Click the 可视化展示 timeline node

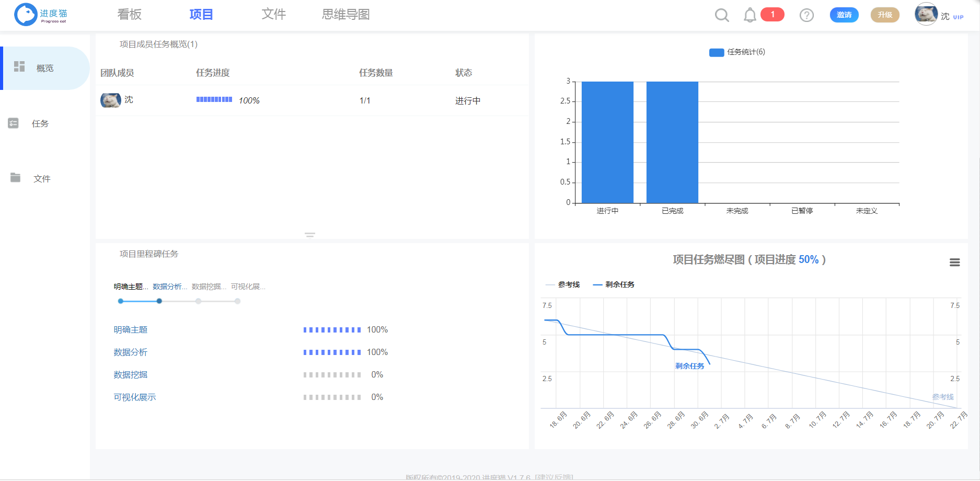237,301
